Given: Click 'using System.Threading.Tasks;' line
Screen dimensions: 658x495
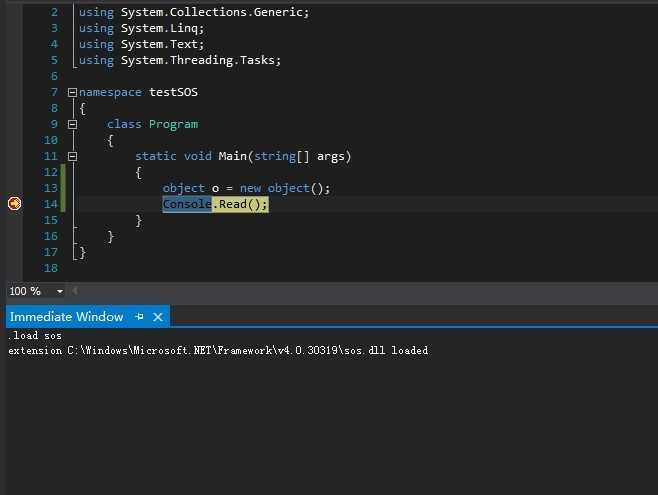Looking at the screenshot, I should click(180, 60).
